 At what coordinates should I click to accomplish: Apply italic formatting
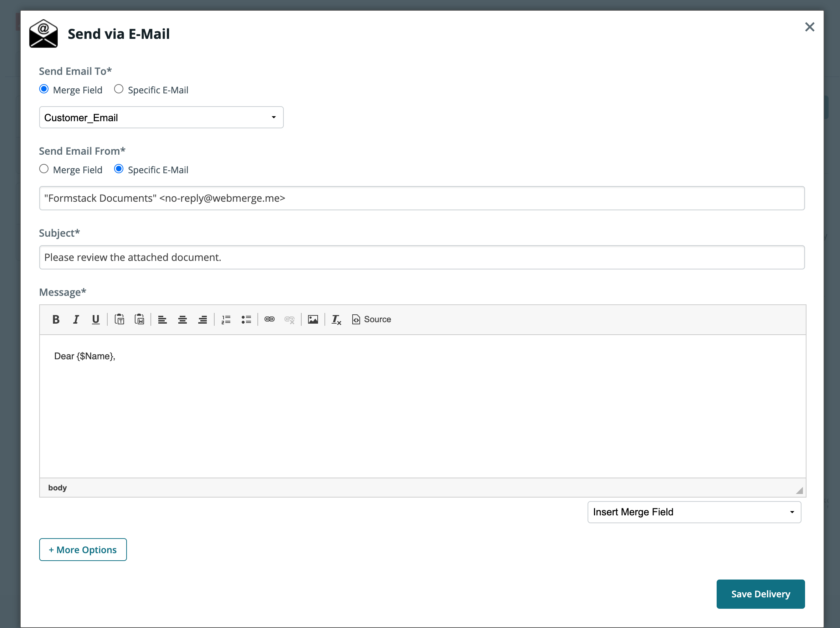76,319
